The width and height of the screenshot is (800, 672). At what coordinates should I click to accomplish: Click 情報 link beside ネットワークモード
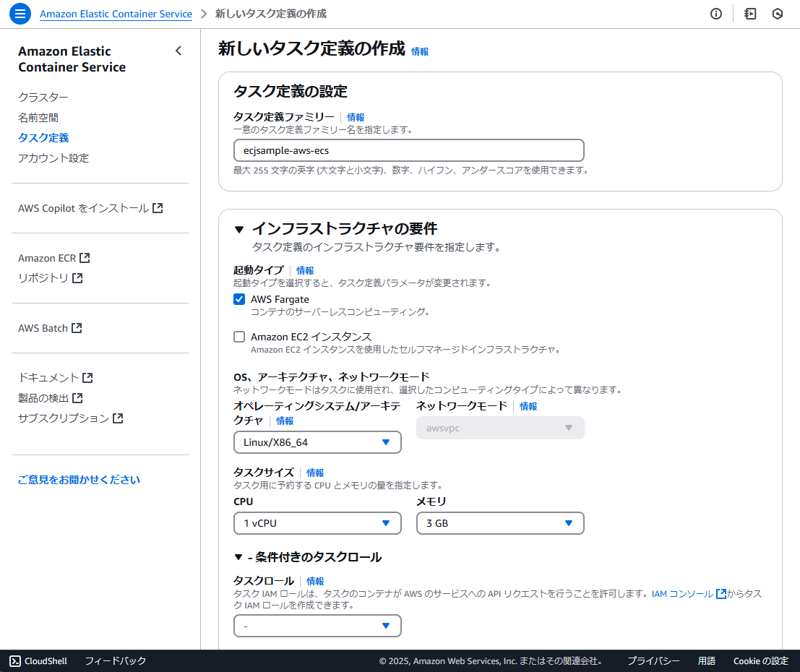click(x=528, y=406)
